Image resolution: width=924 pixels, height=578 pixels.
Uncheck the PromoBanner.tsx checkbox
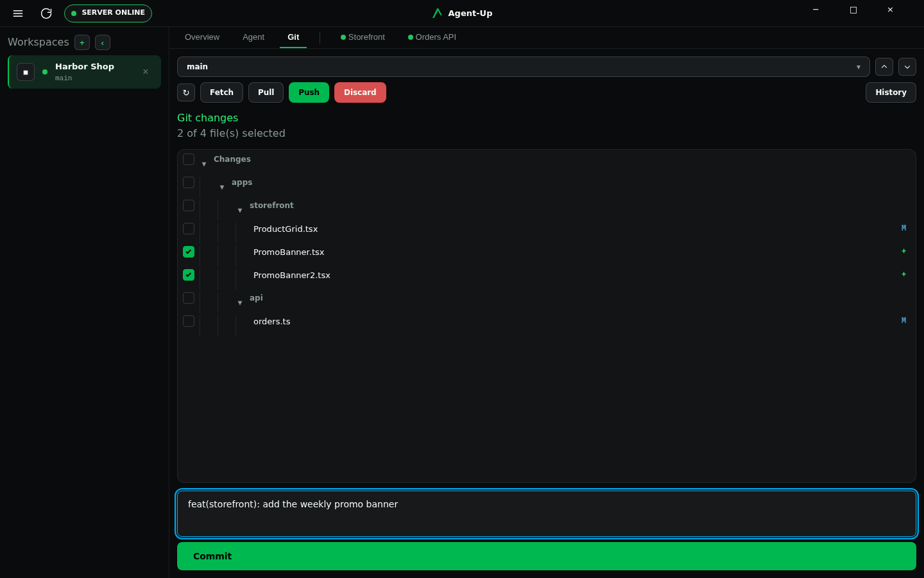click(189, 252)
